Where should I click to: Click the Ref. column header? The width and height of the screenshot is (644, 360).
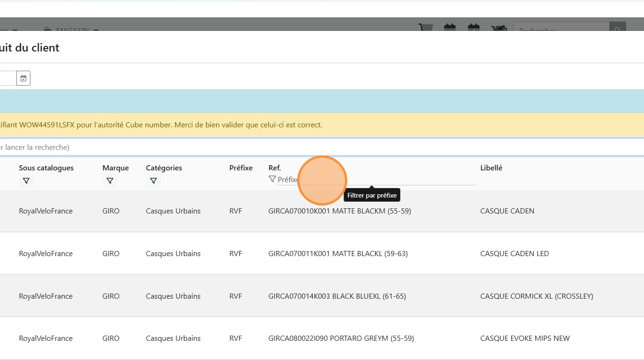[274, 168]
